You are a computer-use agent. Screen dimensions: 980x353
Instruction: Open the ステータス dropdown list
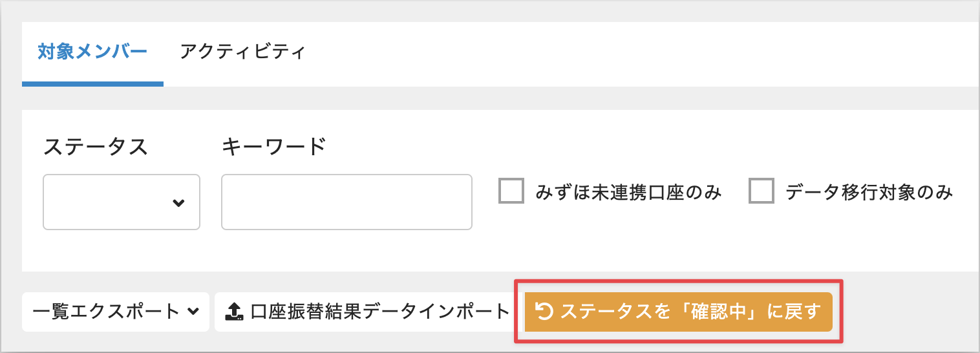click(121, 202)
